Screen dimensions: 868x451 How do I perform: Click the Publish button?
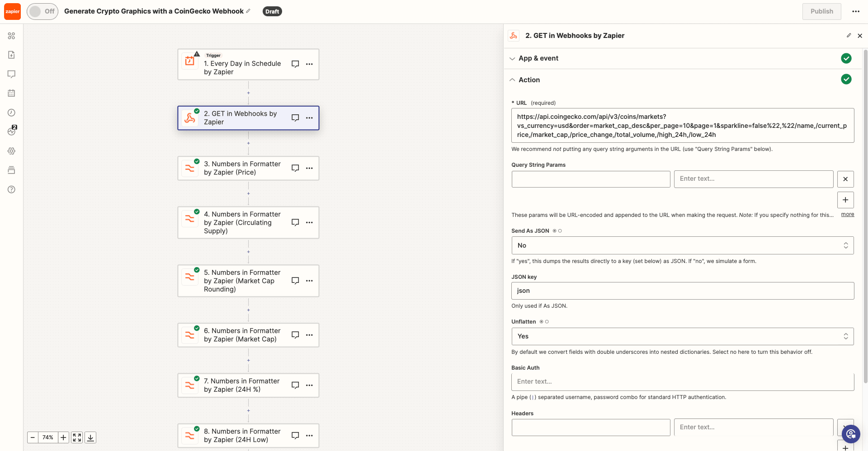pyautogui.click(x=821, y=11)
